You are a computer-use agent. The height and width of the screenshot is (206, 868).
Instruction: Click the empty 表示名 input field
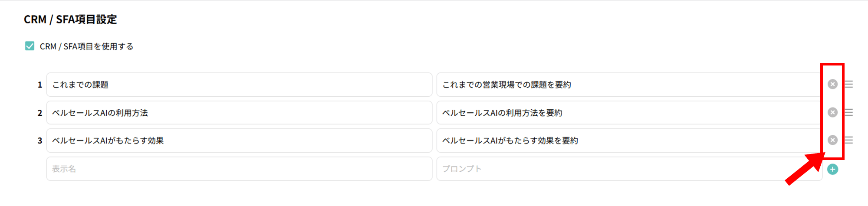pos(239,169)
